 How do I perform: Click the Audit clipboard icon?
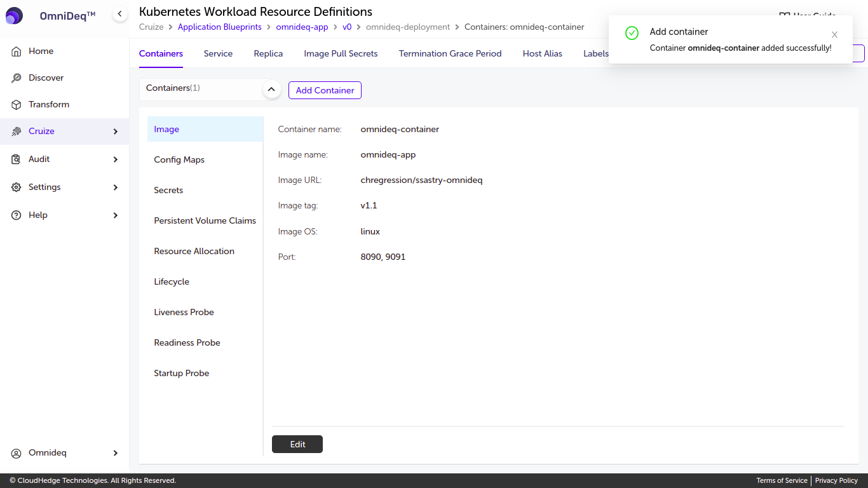point(17,159)
